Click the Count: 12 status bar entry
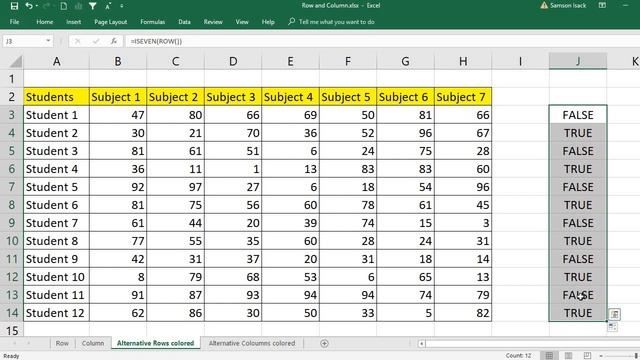This screenshot has height=360, width=640. pyautogui.click(x=518, y=356)
